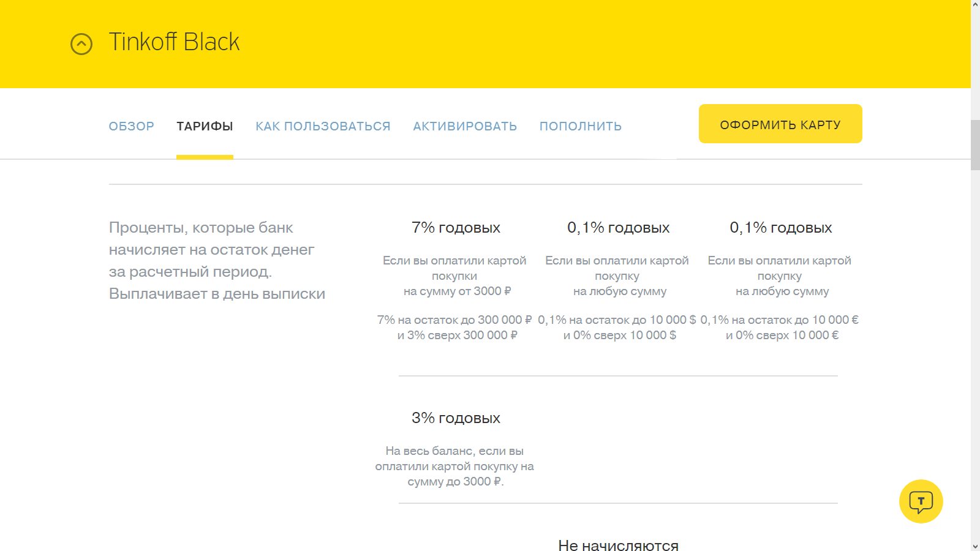This screenshot has width=980, height=551.
Task: Click text 'сумму до 3000 ₽.'
Action: pos(455,482)
